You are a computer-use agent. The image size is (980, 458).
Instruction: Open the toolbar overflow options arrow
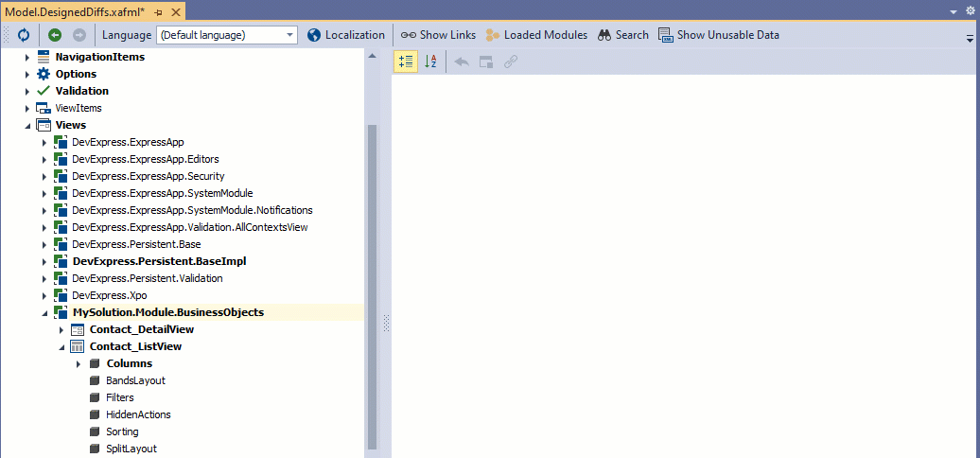(970, 38)
